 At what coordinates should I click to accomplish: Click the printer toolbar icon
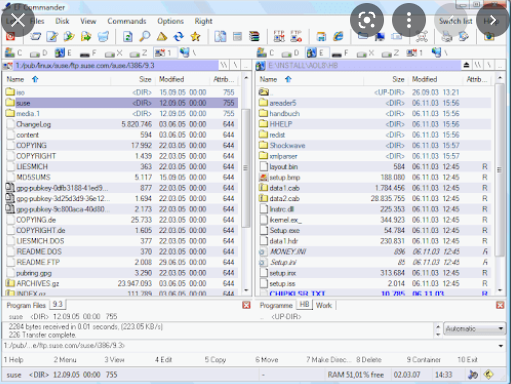click(x=447, y=36)
